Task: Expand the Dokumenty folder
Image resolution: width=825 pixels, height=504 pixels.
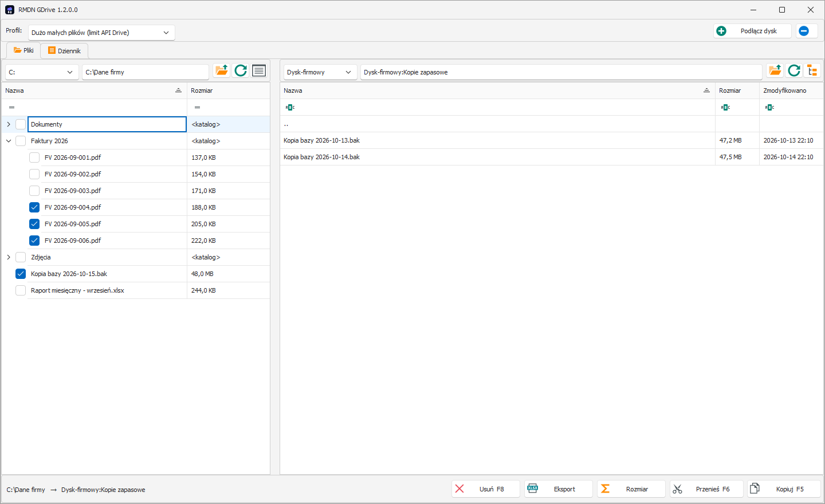Action: click(9, 124)
